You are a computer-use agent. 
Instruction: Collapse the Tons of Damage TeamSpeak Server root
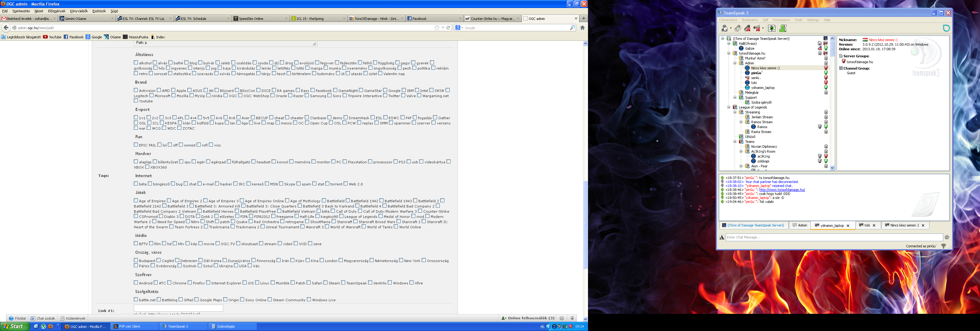point(722,39)
